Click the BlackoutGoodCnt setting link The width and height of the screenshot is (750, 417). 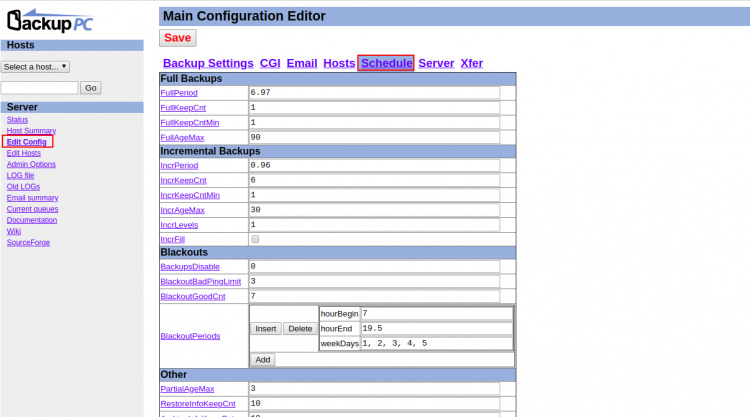pos(193,296)
